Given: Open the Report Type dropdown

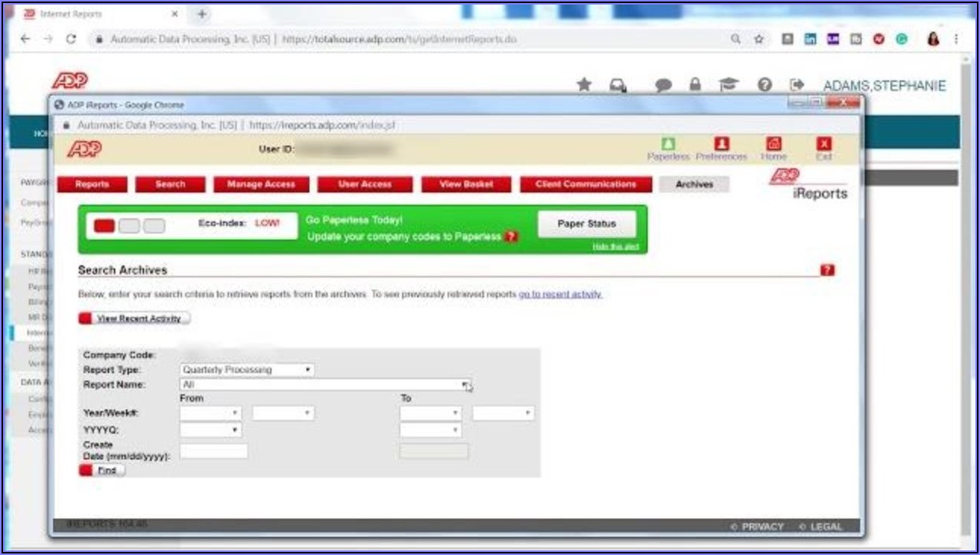Looking at the screenshot, I should tap(247, 370).
